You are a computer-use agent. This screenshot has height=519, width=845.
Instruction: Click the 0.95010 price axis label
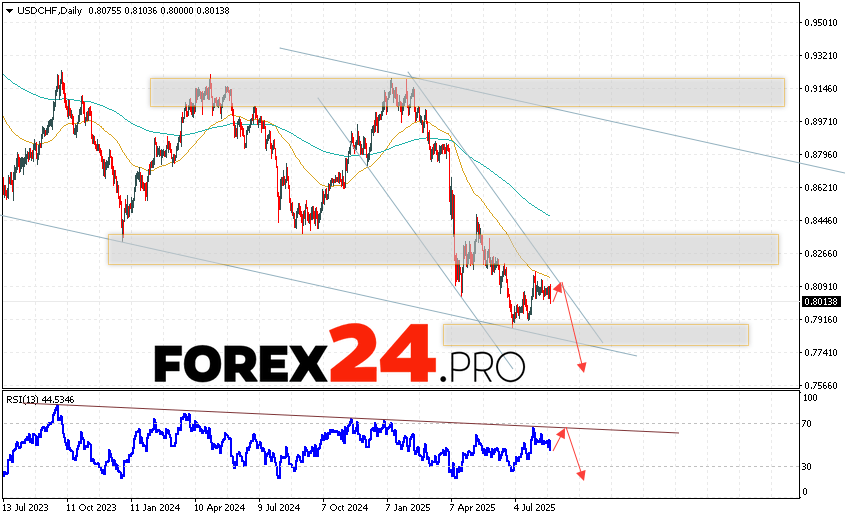click(x=822, y=22)
